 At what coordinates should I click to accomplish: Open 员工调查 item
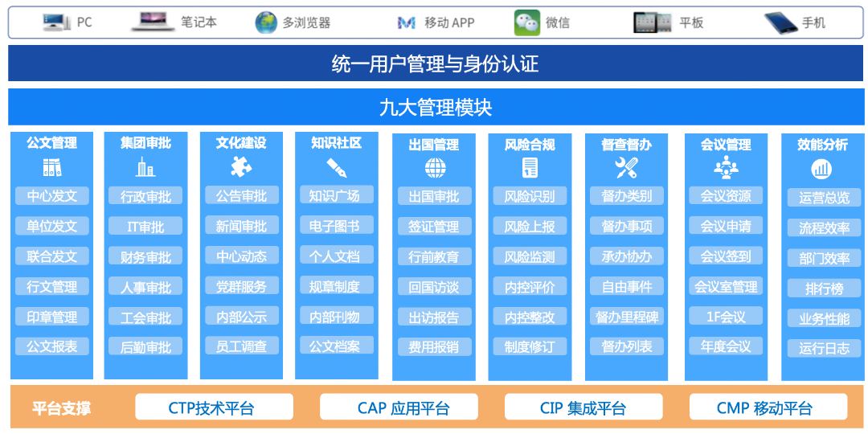click(x=242, y=346)
